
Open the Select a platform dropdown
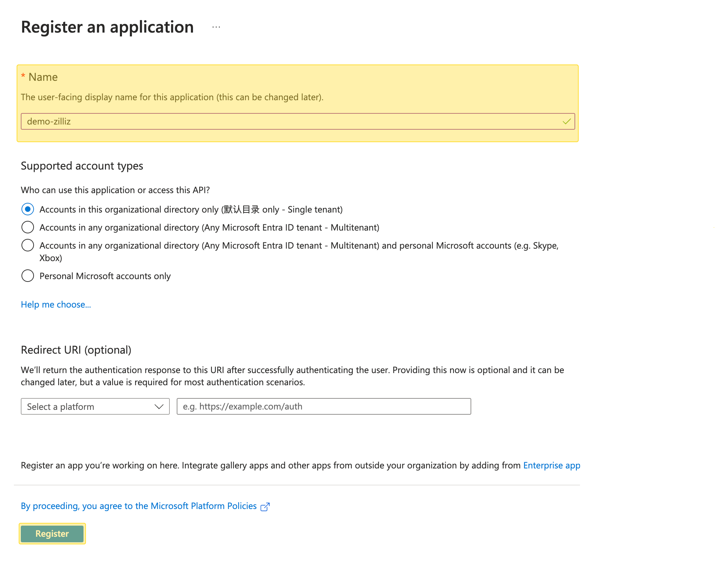coord(90,406)
